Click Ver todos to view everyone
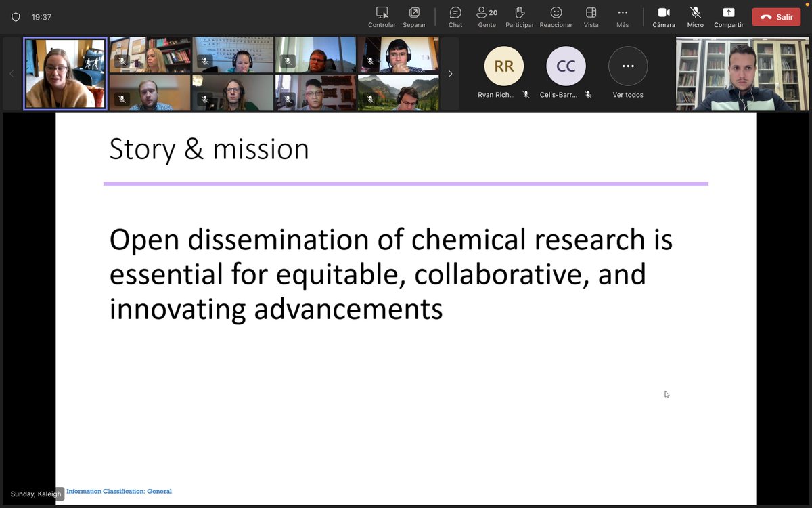 [628, 73]
